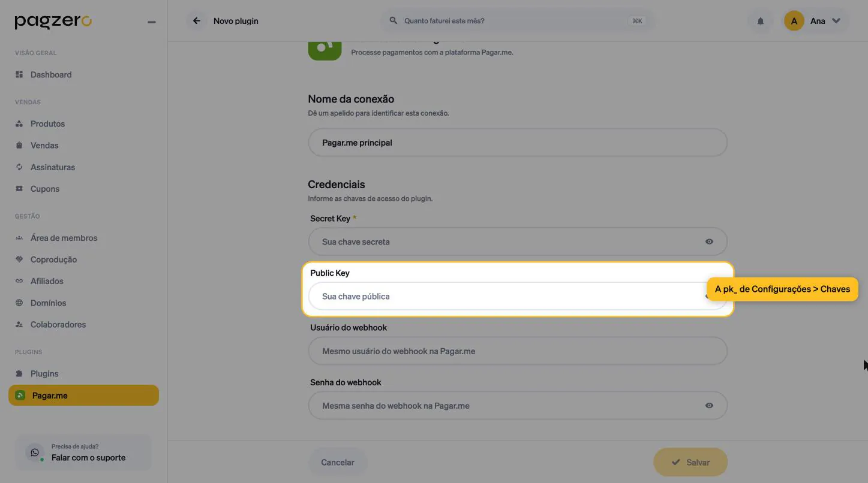The height and width of the screenshot is (483, 868).
Task: Open Falar com o suporte
Action: point(83,452)
